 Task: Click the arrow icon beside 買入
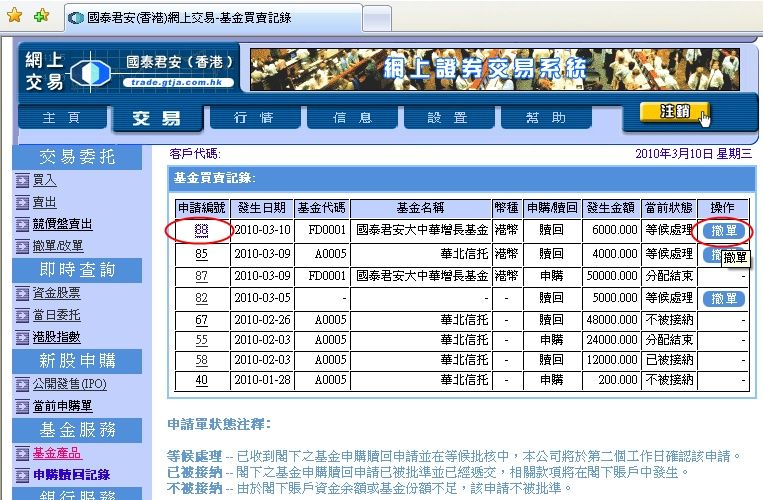[22, 181]
